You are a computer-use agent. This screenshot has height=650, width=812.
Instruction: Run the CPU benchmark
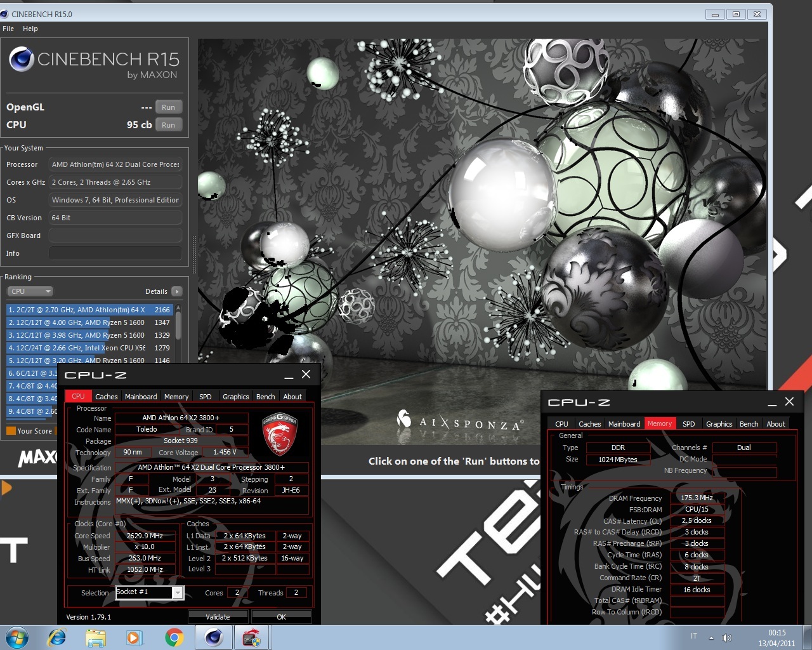point(168,125)
